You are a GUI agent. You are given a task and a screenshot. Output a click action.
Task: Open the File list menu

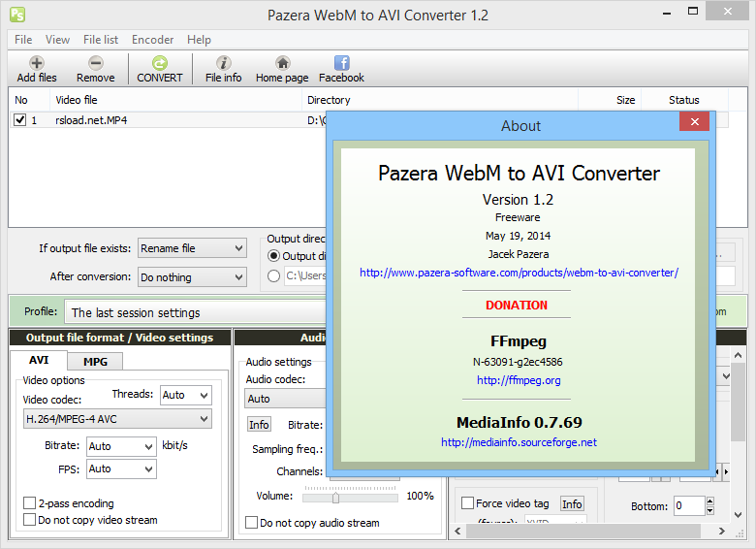(x=100, y=40)
